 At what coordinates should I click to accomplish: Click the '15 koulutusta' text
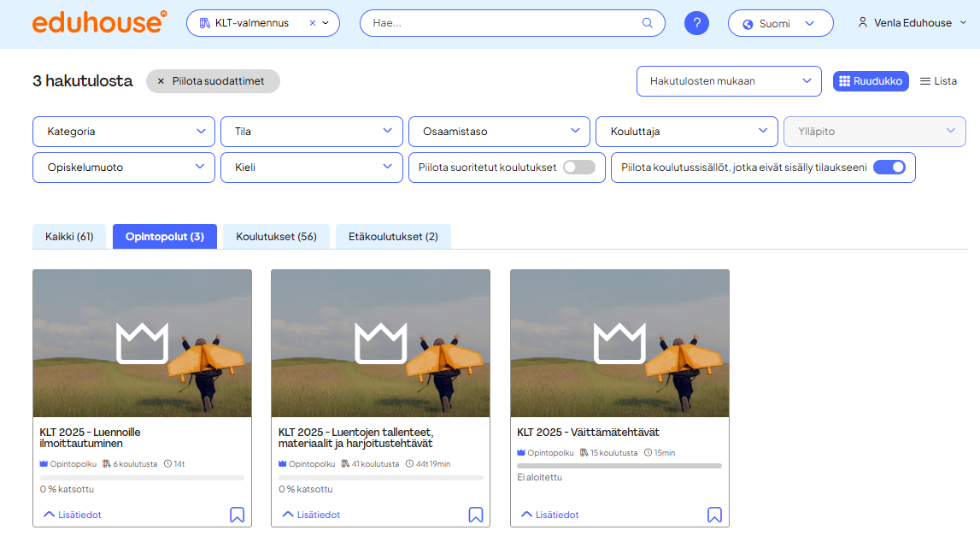click(x=613, y=453)
